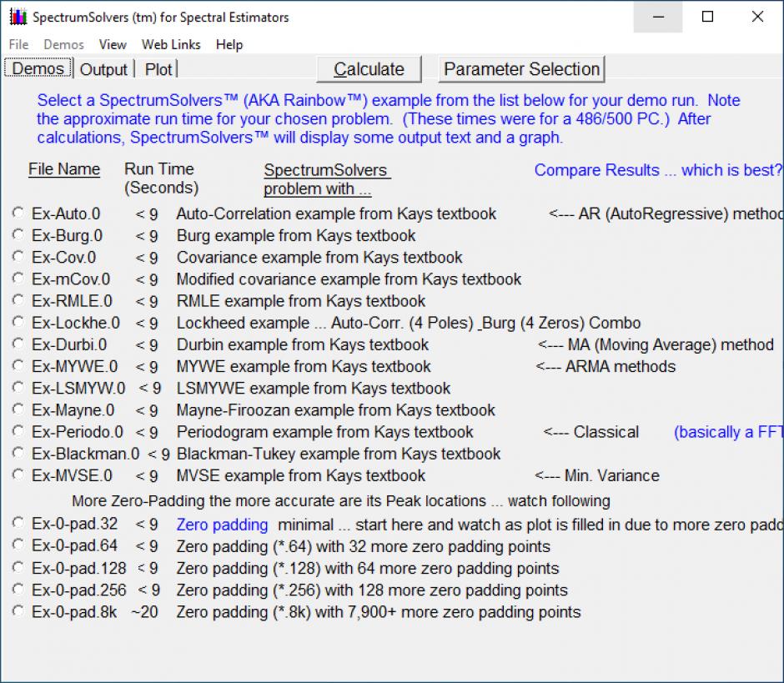Viewport: 784px width, 683px height.
Task: Maximize the SpectrumSolvers window
Action: (x=707, y=17)
